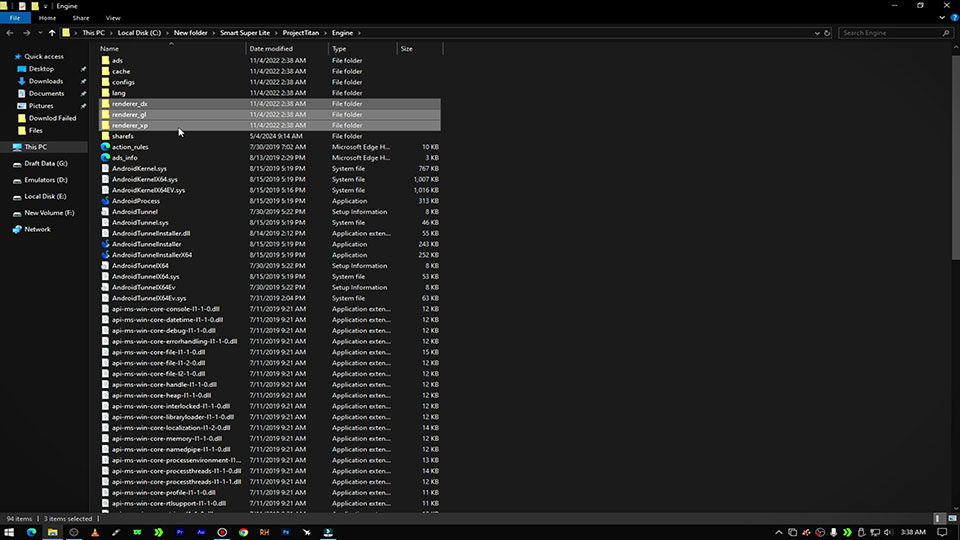Select 'api-ms-win-core-console-l1-1-0.dll' file
Viewport: 960px width, 540px height.
click(x=269, y=309)
